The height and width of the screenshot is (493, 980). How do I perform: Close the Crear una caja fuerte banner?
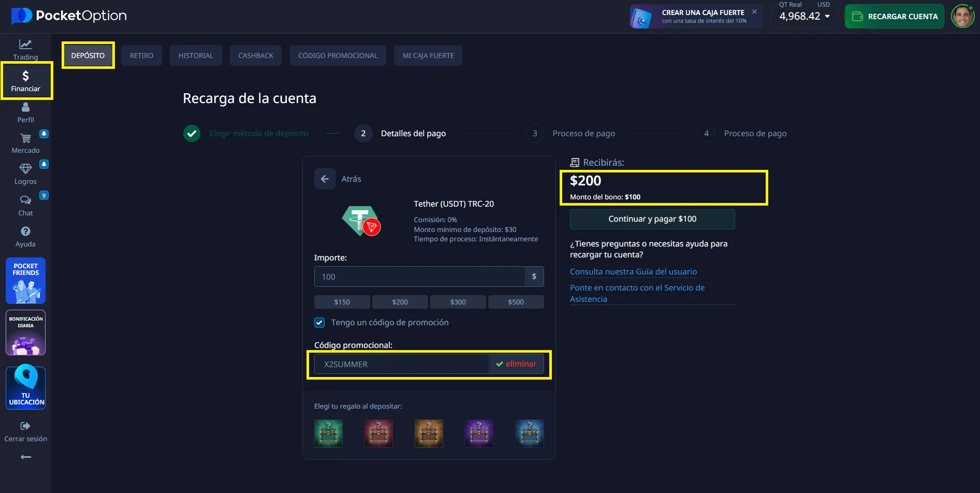(754, 11)
